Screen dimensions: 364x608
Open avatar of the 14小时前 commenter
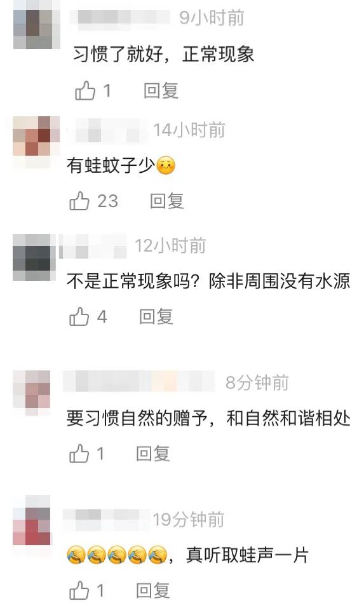point(36,142)
